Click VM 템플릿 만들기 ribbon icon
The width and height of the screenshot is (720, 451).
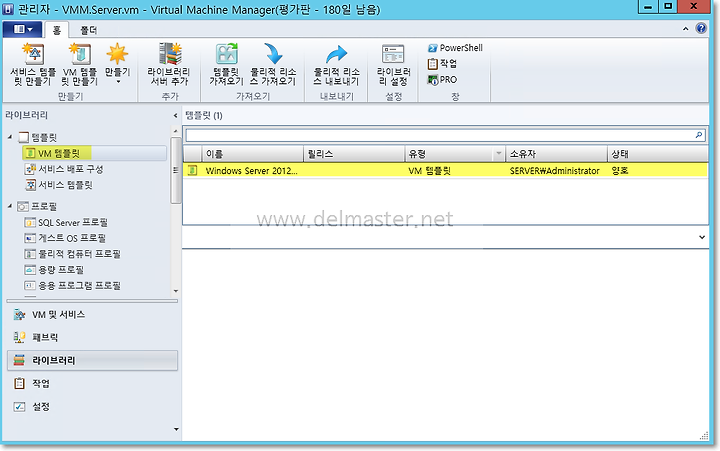pyautogui.click(x=80, y=64)
